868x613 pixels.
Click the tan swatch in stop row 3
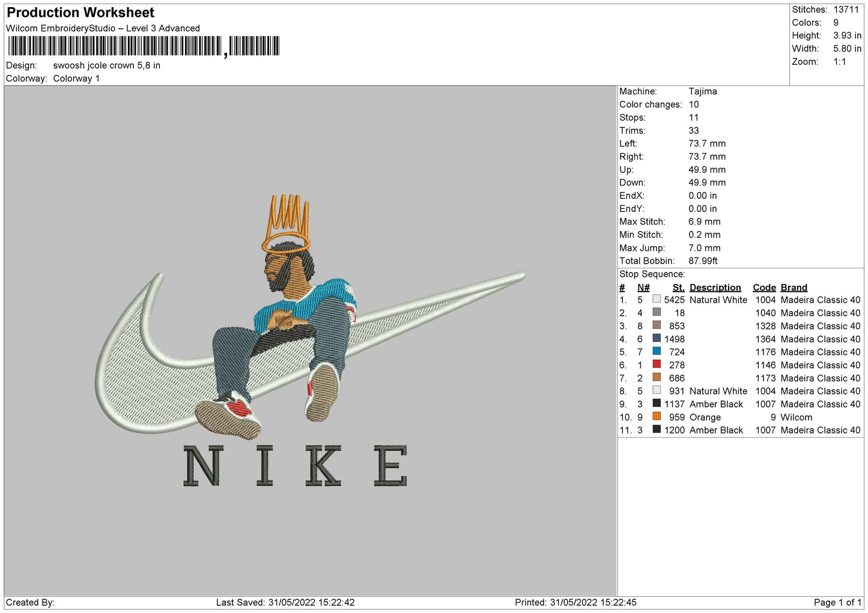tap(657, 325)
